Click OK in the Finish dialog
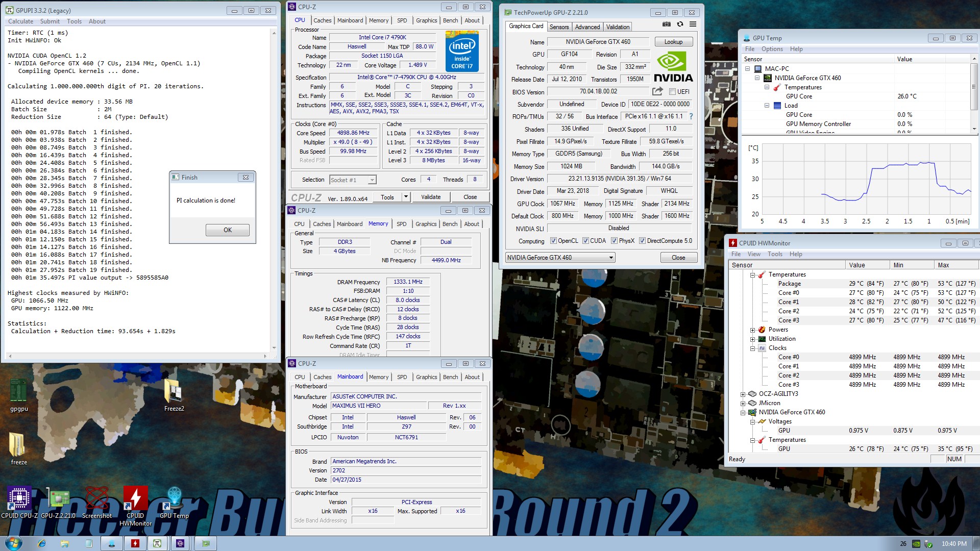Viewport: 980px width, 551px height. pos(228,230)
